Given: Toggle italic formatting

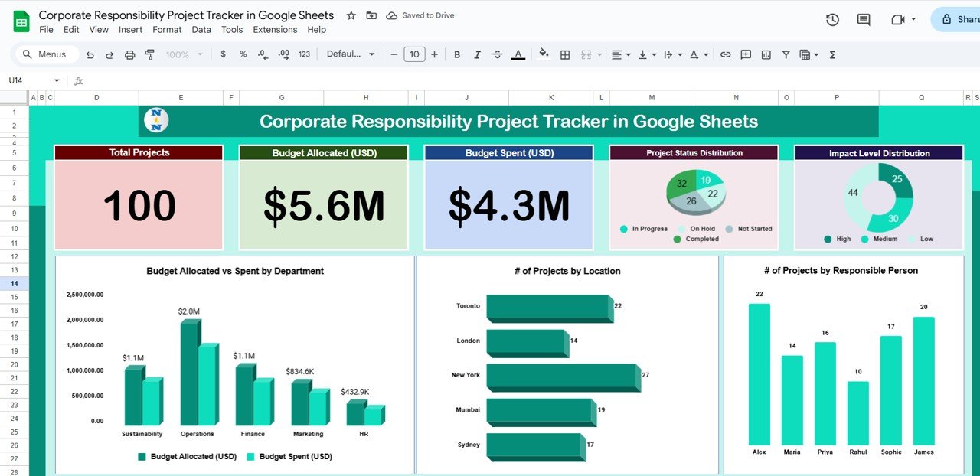Looking at the screenshot, I should tap(477, 54).
